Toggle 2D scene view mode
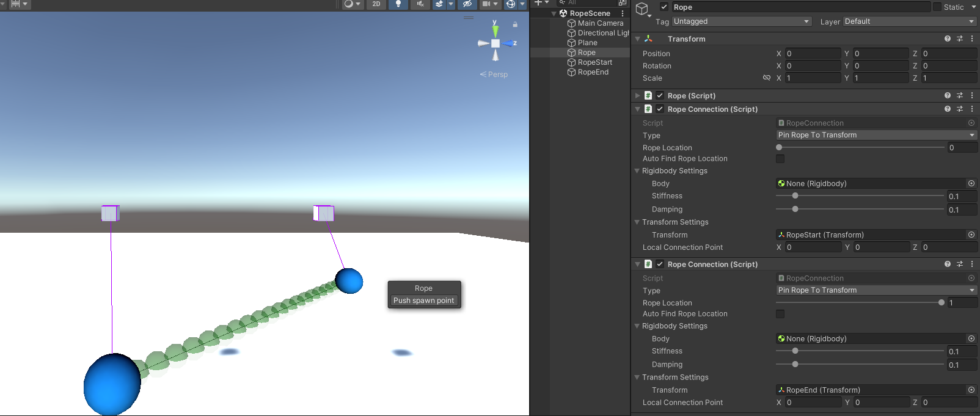The image size is (980, 416). coord(376,4)
